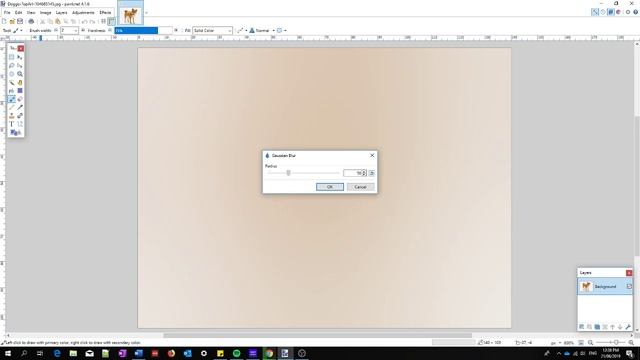Open the Image menu
The height and width of the screenshot is (360, 640).
[45, 13]
